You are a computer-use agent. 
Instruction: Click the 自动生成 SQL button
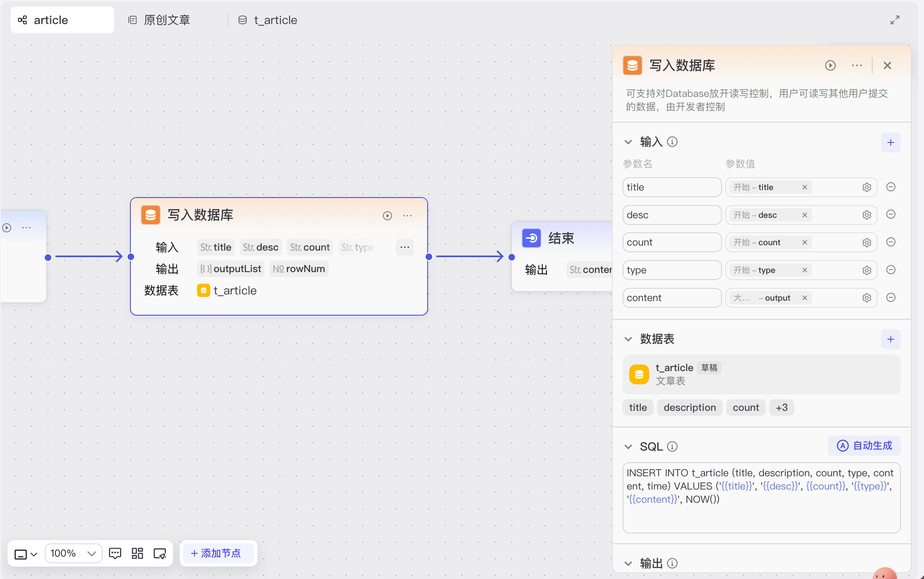coord(864,446)
